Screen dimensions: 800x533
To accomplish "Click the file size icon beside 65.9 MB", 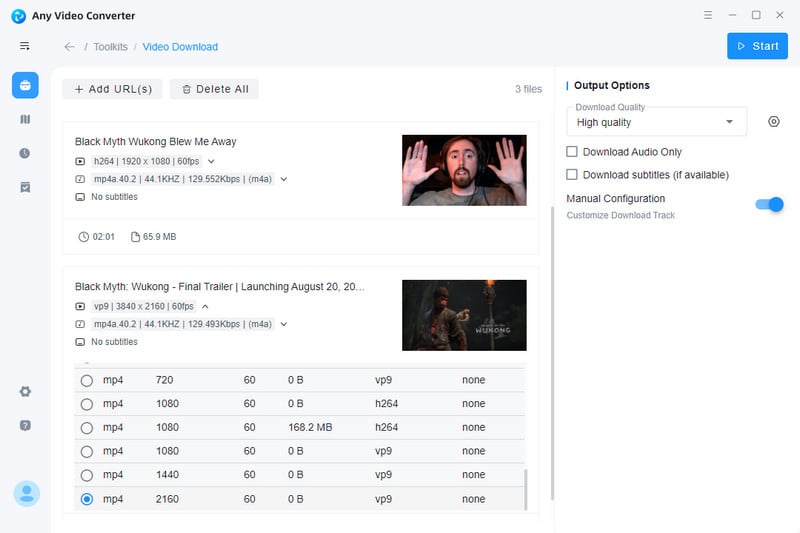I will 135,237.
